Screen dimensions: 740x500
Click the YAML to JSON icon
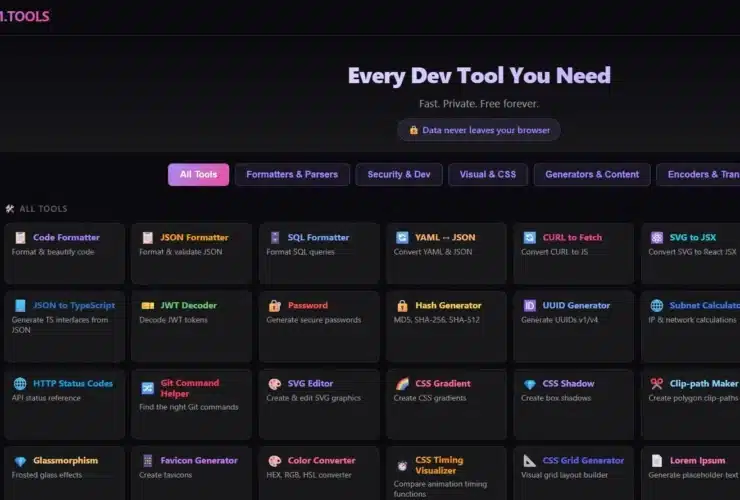point(402,237)
